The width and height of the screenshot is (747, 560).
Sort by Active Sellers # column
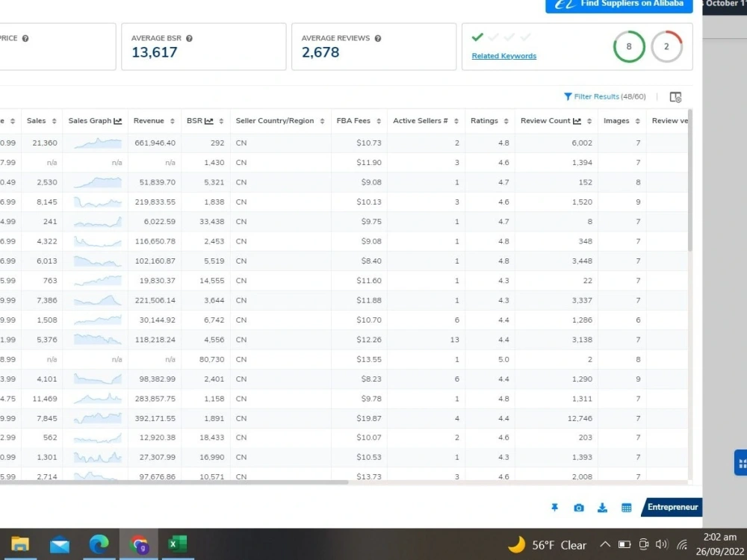tap(456, 122)
